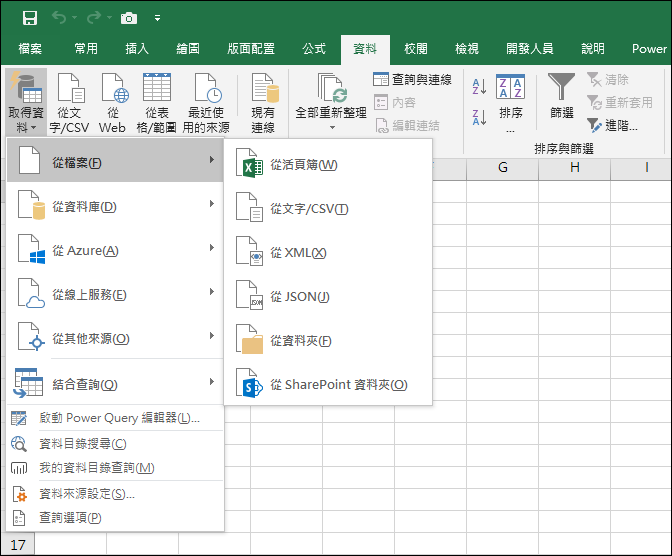Switch to the 校閱 tab

pos(416,49)
